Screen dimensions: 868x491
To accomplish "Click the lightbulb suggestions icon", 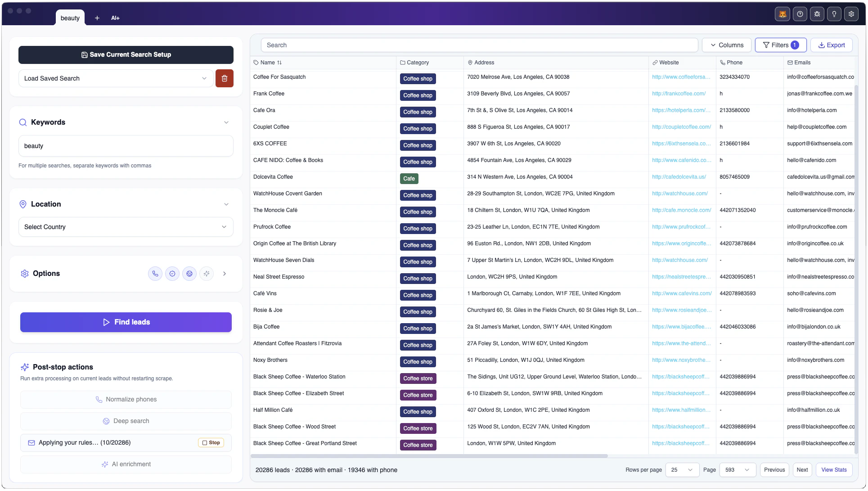I will [x=834, y=14].
